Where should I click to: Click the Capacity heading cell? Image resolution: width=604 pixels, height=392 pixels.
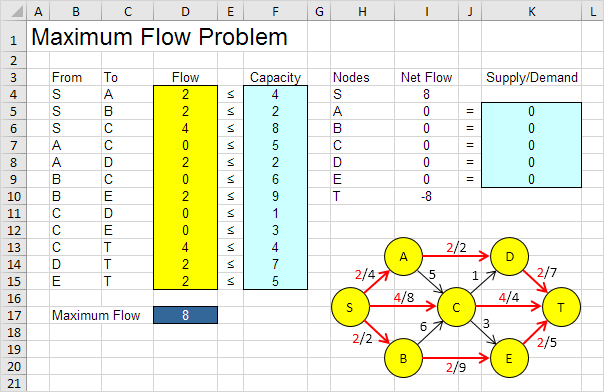[275, 77]
